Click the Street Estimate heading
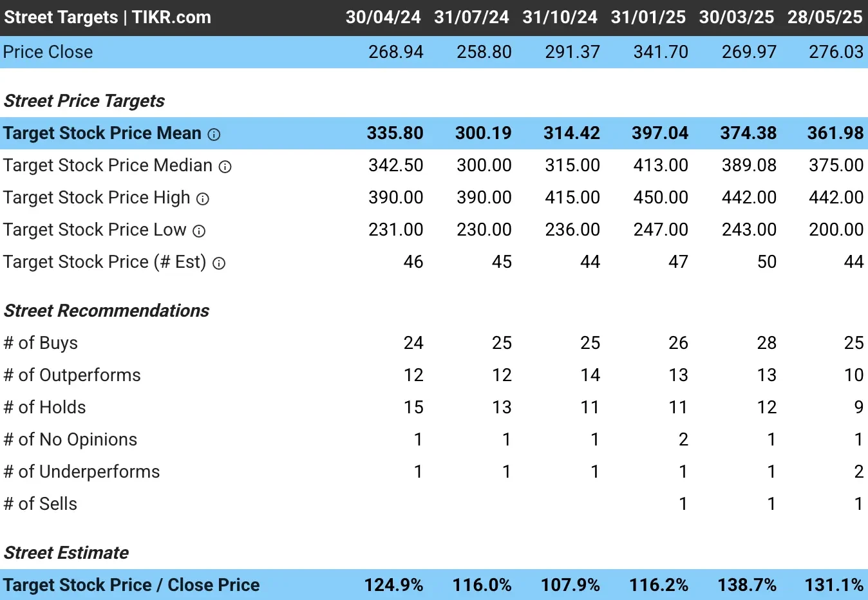Screen dimensions: 868x600 [x=66, y=553]
